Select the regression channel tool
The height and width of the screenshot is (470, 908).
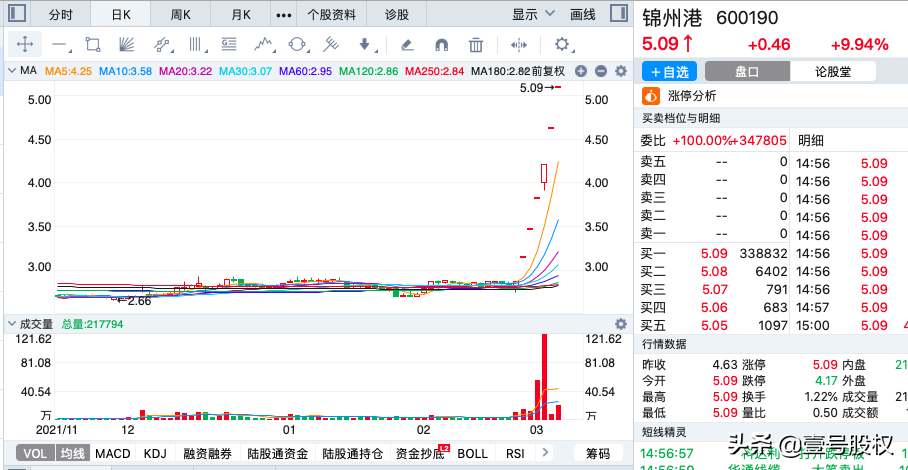click(162, 45)
